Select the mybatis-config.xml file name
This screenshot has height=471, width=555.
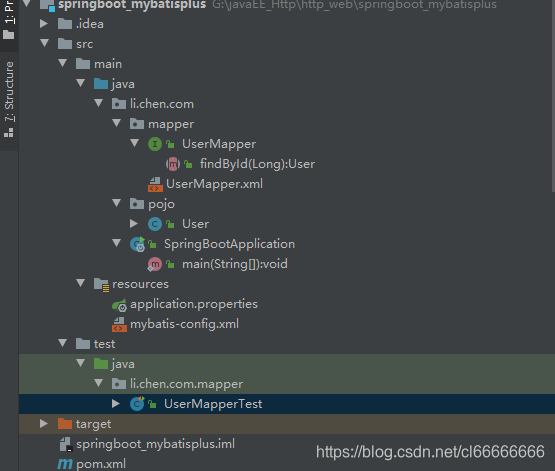pos(184,324)
